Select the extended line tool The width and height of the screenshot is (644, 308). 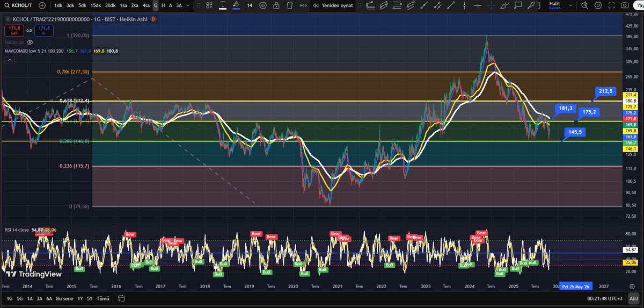(451, 5)
